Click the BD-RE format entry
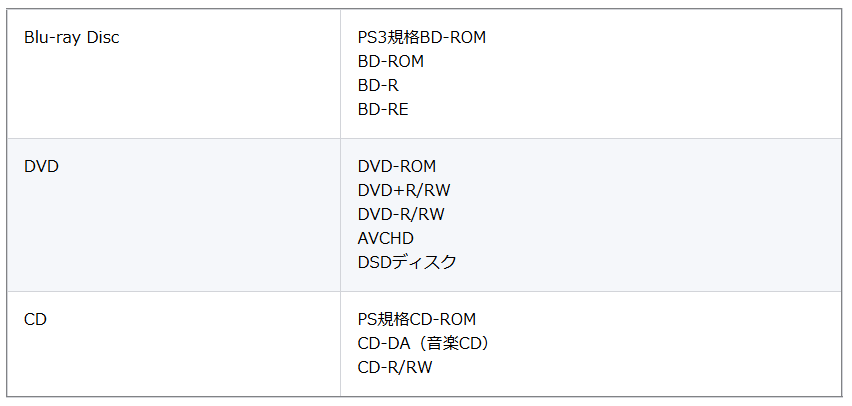The width and height of the screenshot is (852, 406). pyautogui.click(x=382, y=109)
